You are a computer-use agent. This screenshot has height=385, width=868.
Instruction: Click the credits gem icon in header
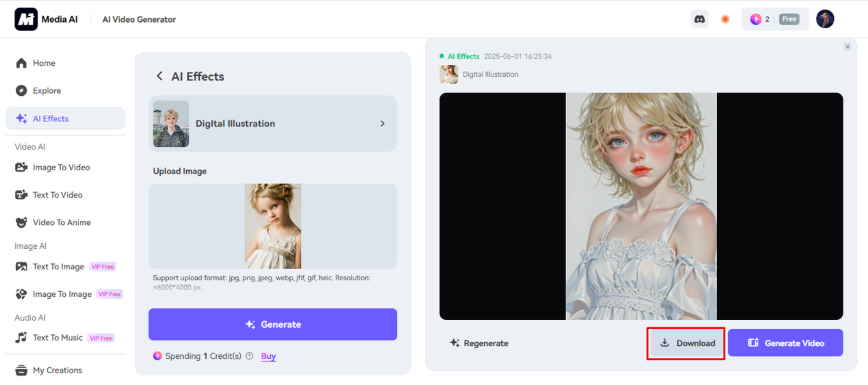coord(756,19)
